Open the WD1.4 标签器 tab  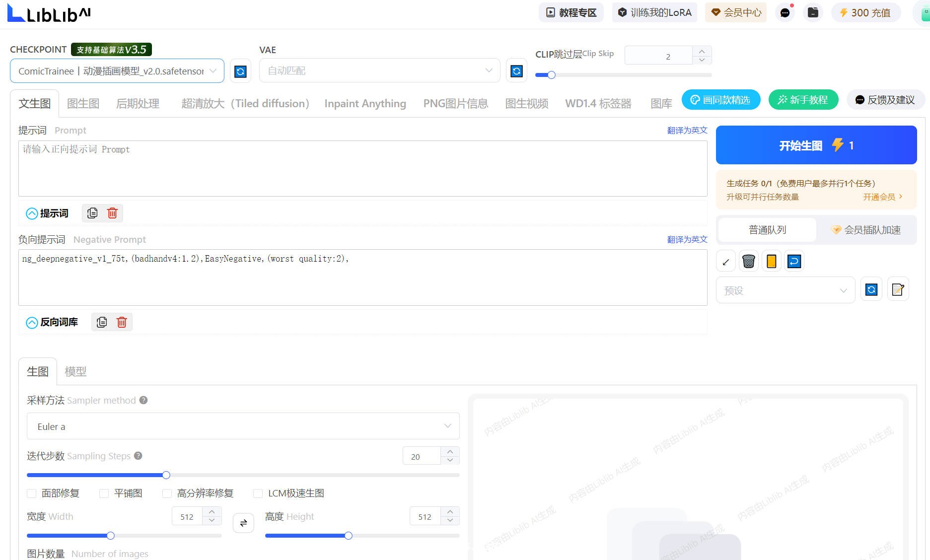(x=598, y=104)
